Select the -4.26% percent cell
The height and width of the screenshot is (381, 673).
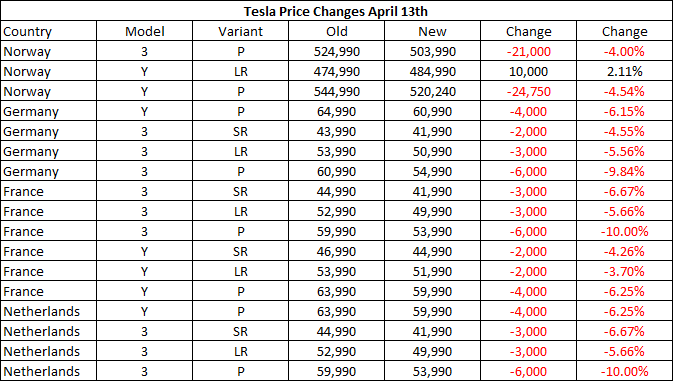(624, 251)
